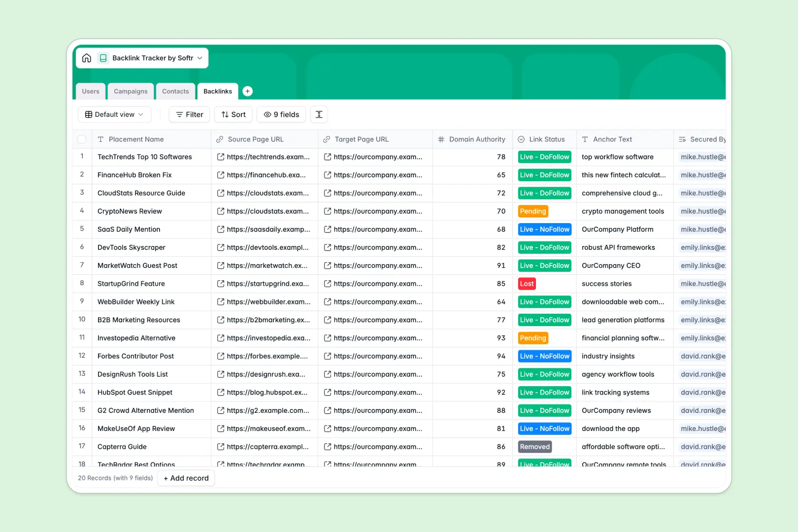The width and height of the screenshot is (798, 532).
Task: Click the Add record button
Action: pyautogui.click(x=186, y=478)
